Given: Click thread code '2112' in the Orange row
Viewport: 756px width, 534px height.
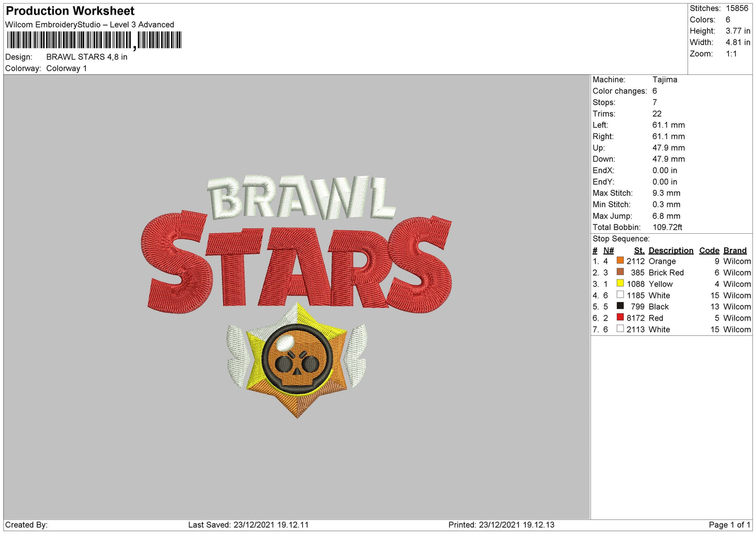Looking at the screenshot, I should 635,261.
